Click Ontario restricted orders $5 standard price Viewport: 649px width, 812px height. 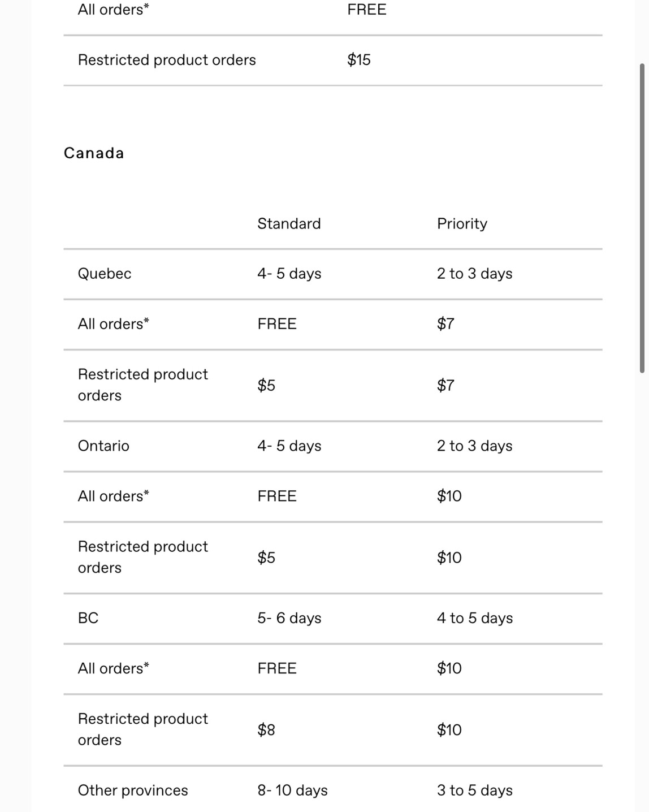[266, 558]
